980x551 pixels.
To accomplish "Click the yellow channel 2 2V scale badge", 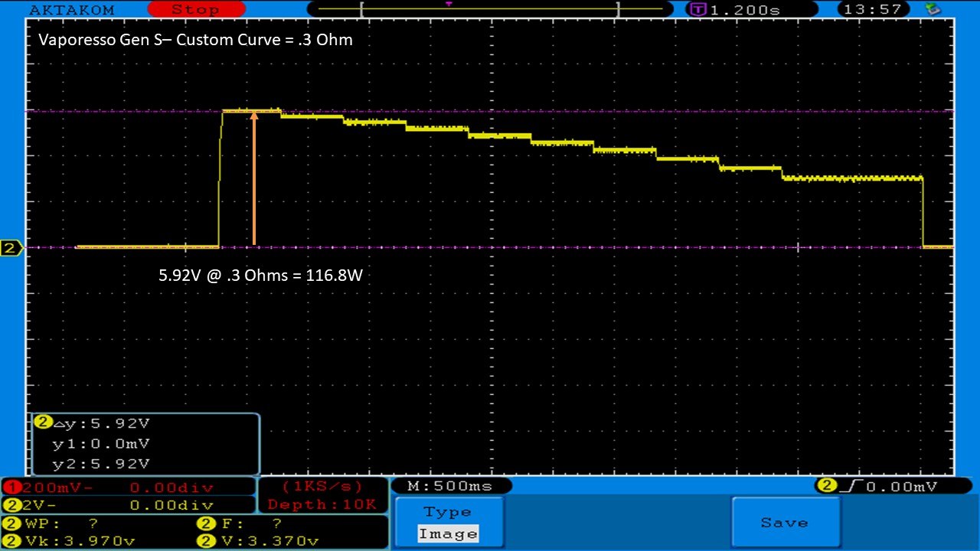I will [x=12, y=505].
